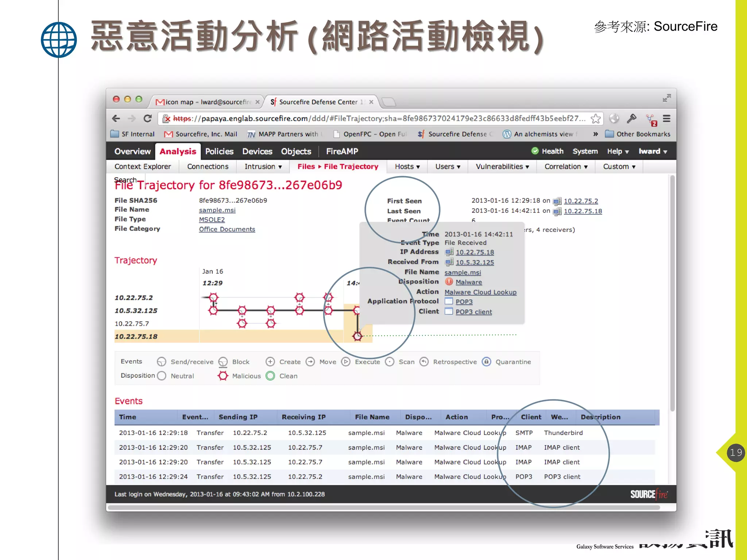Click the horizontal scrollbar at window bottom
Screen dimensions: 747x560
click(x=384, y=507)
